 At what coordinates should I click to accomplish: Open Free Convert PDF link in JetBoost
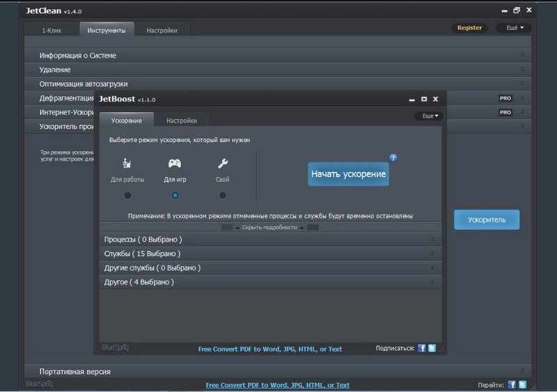click(x=270, y=349)
